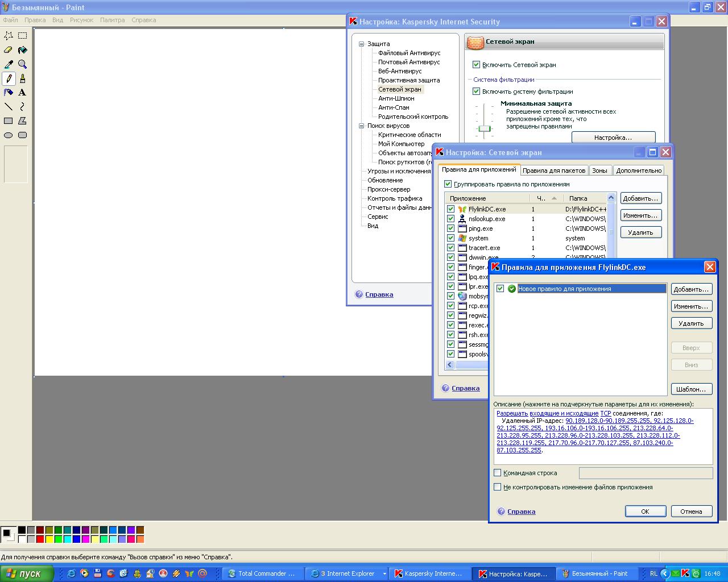Click the FlylinkDC.exe butterfly icon in list
The height and width of the screenshot is (582, 728).
(462, 209)
